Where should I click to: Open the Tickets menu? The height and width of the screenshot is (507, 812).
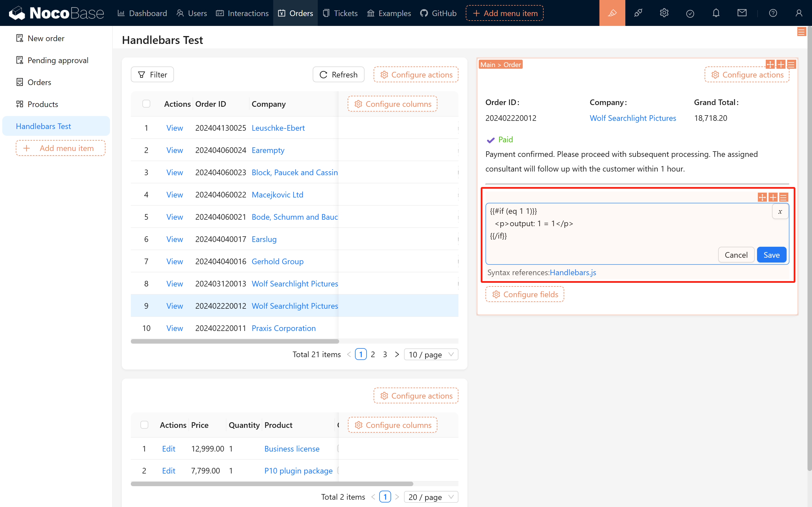tap(340, 13)
